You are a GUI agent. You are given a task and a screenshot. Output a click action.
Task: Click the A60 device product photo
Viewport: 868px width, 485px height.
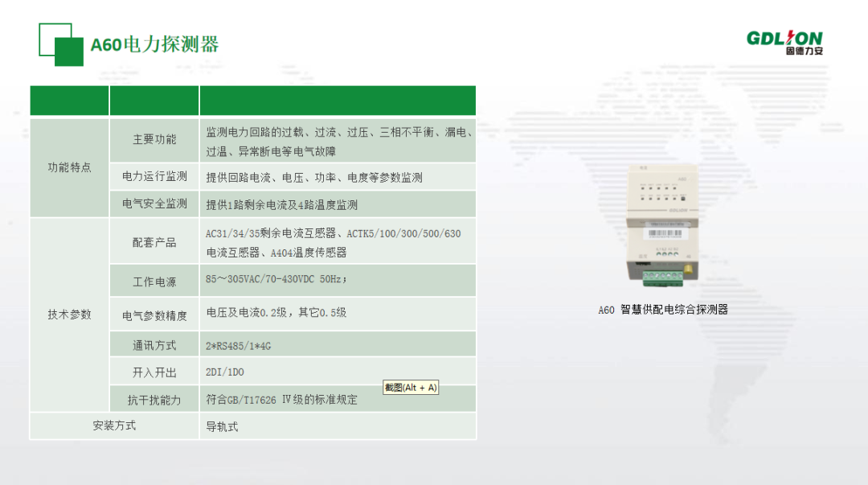click(662, 226)
